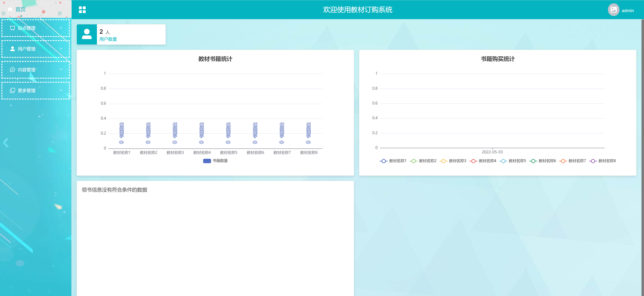The width and height of the screenshot is (644, 296).
Task: Click the 用户数量 link on stats card
Action: point(108,39)
